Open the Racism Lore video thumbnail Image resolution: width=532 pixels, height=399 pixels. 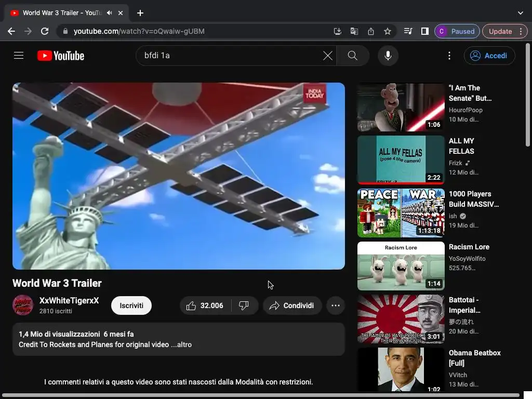click(x=401, y=265)
